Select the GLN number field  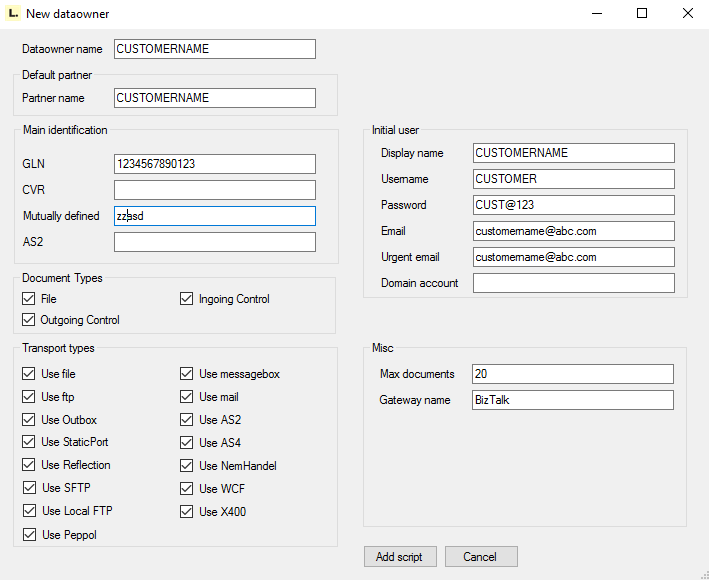tap(215, 164)
